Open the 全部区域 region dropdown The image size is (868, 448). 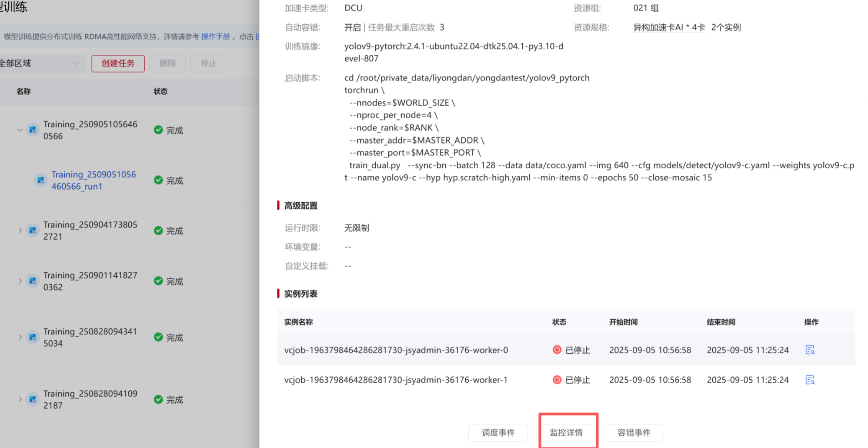(x=41, y=64)
